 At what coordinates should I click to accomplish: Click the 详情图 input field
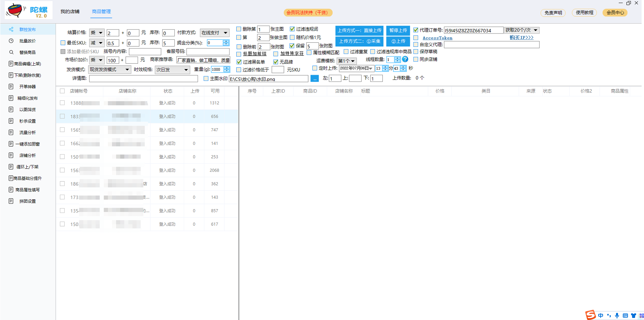143,79
